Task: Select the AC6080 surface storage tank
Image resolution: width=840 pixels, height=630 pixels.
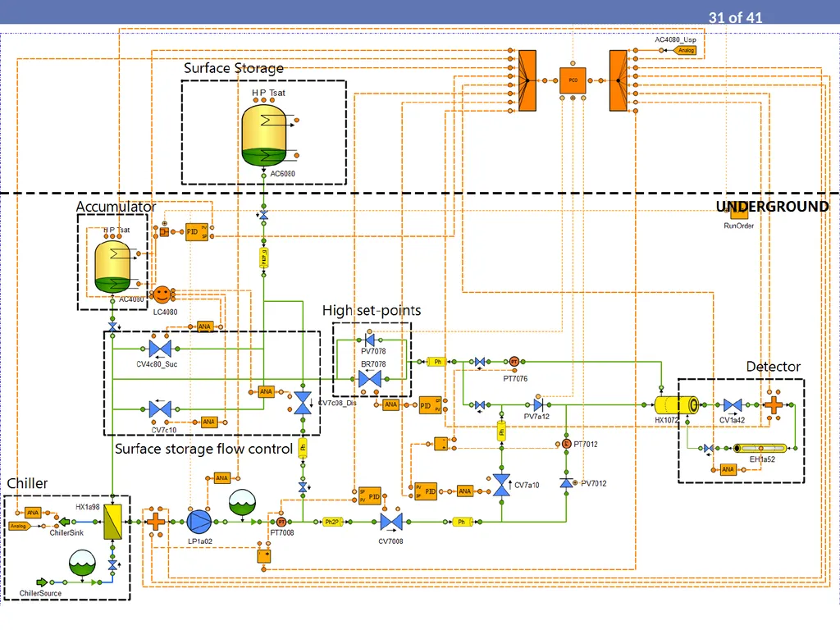Action: (264, 135)
